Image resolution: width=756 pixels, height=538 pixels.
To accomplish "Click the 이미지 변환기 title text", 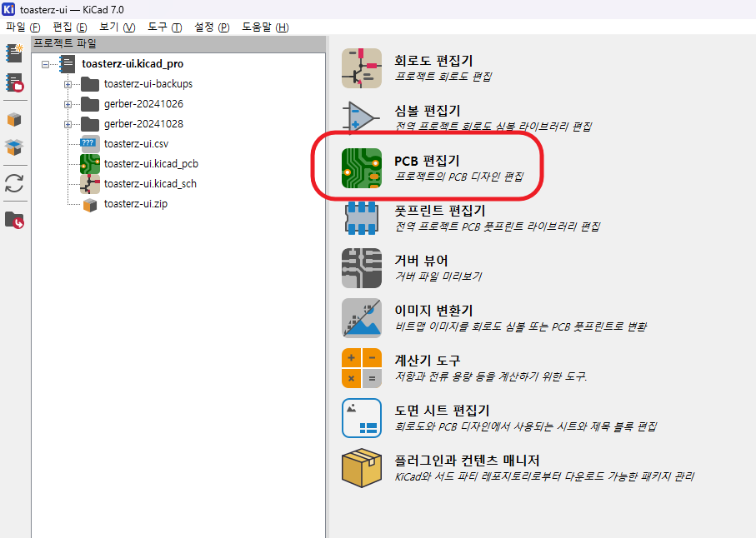I will (x=433, y=311).
